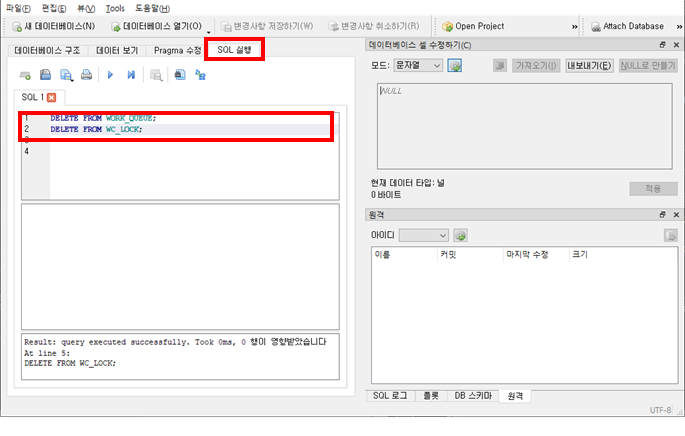685x436 pixels.
Task: Click the 가져오기(I) button
Action: [x=536, y=66]
